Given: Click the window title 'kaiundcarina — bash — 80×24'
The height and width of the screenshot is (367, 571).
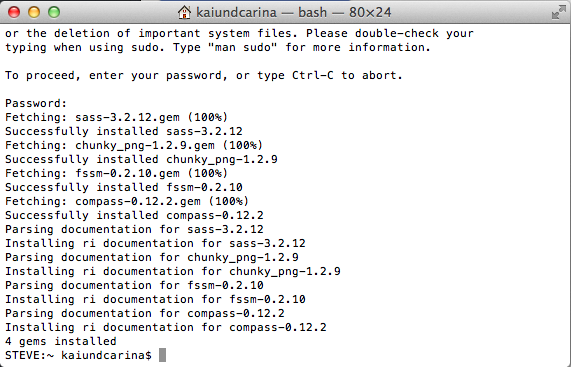Looking at the screenshot, I should [x=294, y=13].
